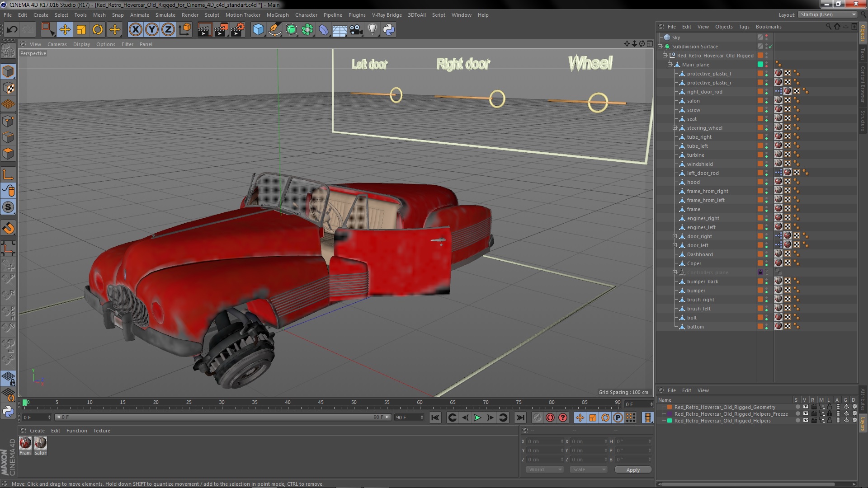Toggle Subdivision Surface enable checkmark

click(x=771, y=47)
